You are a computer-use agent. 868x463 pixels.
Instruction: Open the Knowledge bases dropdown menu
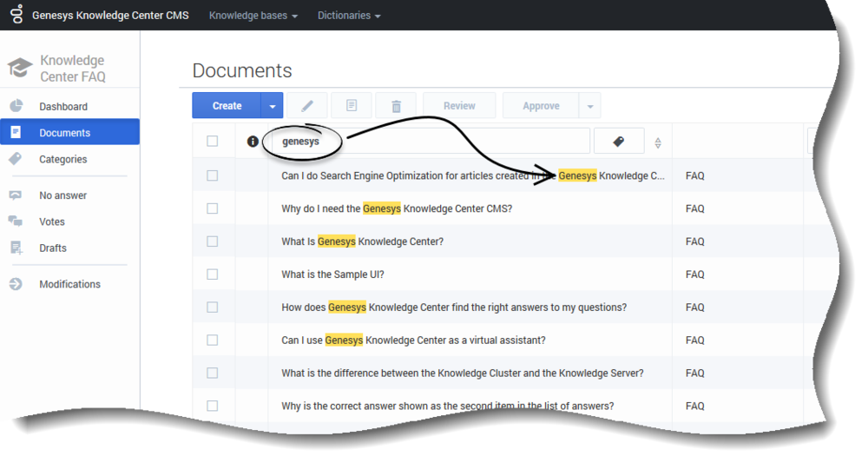253,16
